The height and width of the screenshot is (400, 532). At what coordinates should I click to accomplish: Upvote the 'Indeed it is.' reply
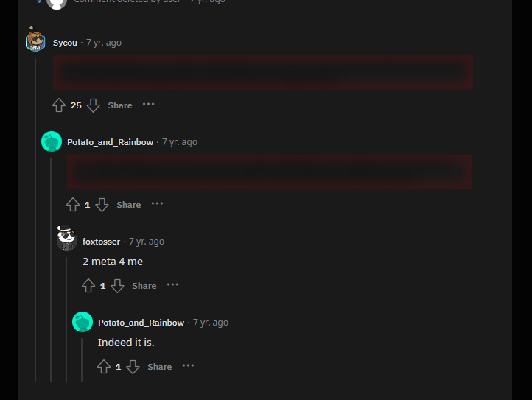104,367
